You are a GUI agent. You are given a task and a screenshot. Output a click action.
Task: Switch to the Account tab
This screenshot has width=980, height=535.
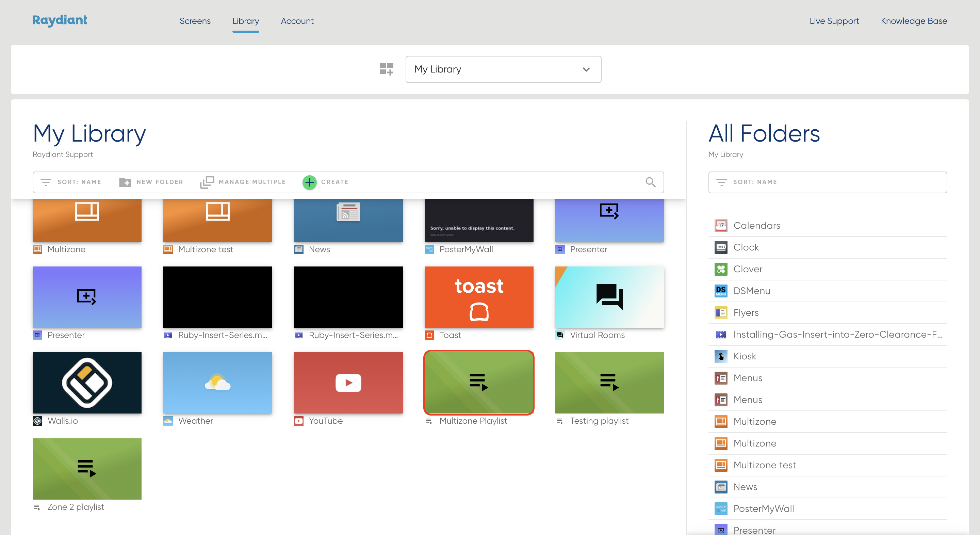pos(297,21)
